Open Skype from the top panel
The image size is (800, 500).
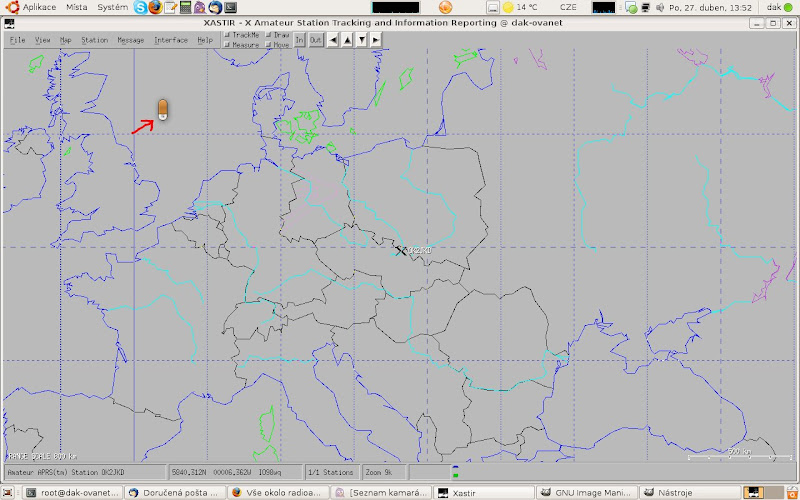point(139,7)
